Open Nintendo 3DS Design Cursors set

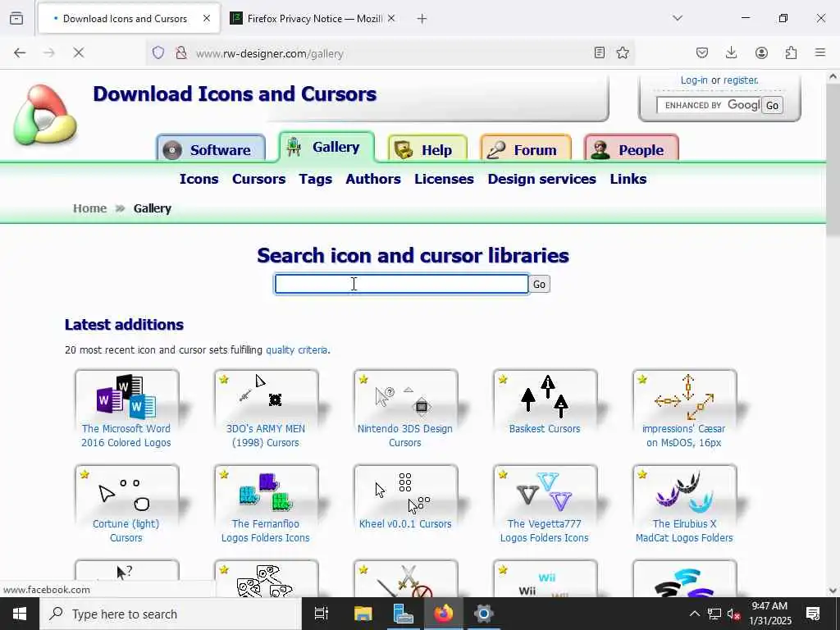coord(405,409)
